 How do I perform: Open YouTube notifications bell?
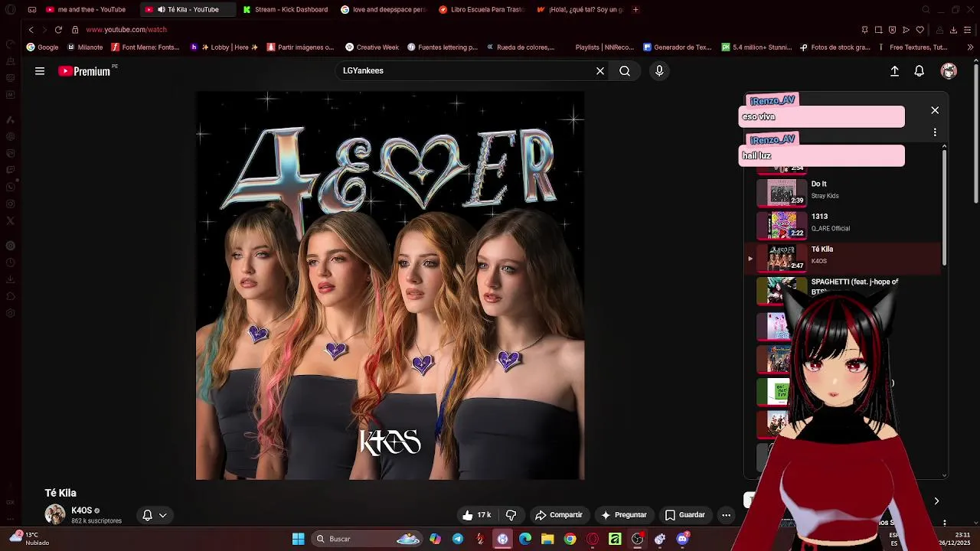920,71
